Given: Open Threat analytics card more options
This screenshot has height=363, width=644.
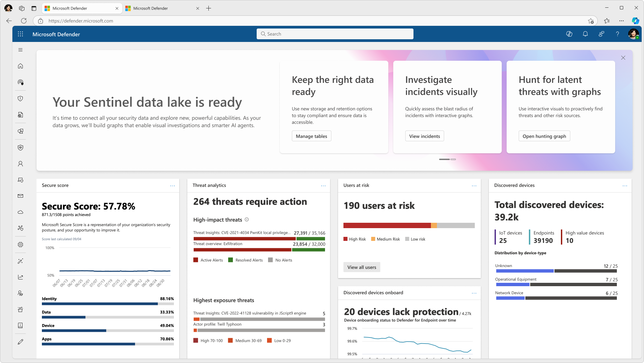Looking at the screenshot, I should click(323, 186).
